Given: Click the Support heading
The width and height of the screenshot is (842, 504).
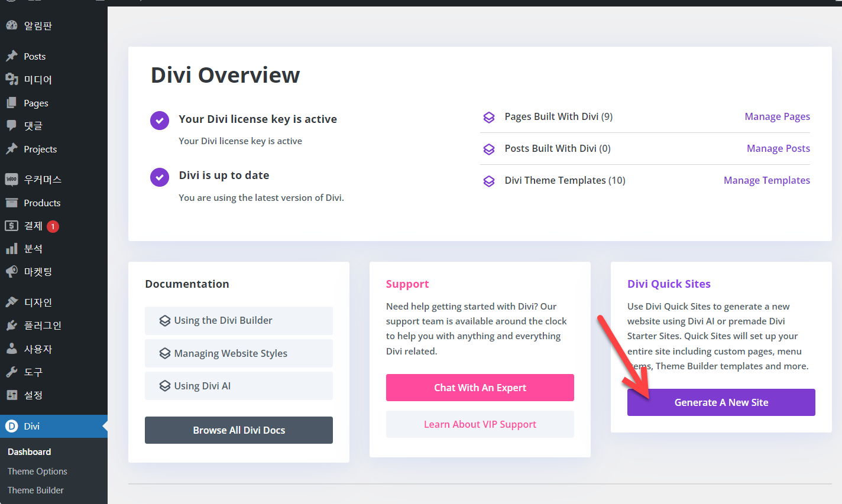Looking at the screenshot, I should (x=407, y=284).
